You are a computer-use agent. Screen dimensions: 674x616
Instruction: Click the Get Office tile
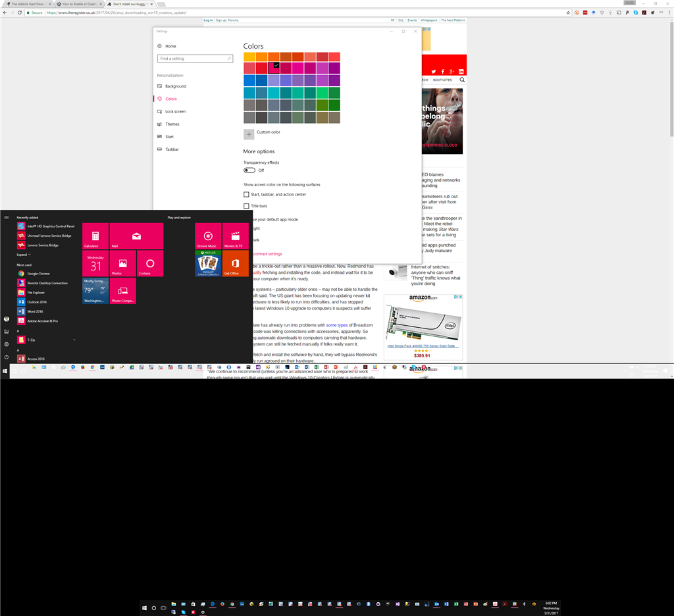(x=236, y=263)
